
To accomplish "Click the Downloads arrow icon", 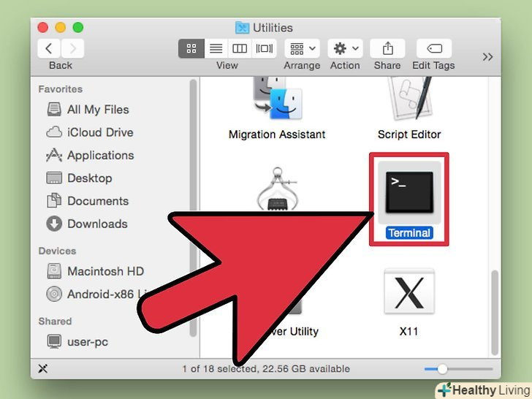I will 54,224.
